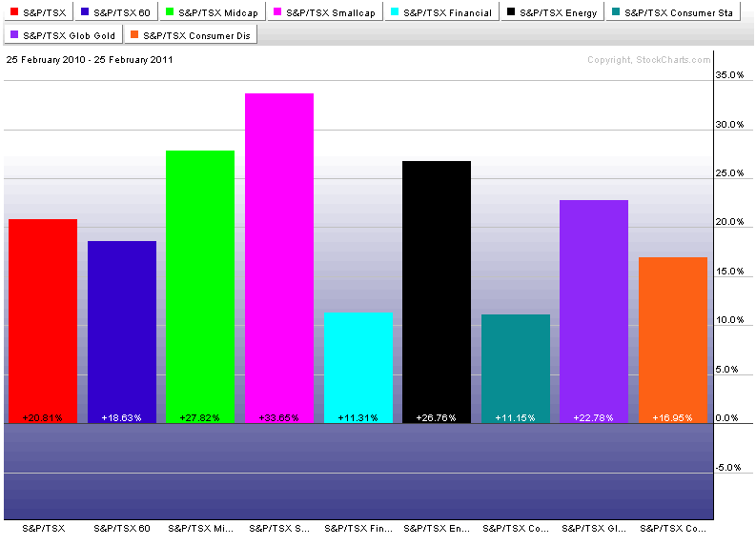This screenshot has height=545, width=756.
Task: Select the S&P/TSX Financial legend tab
Action: pyautogui.click(x=440, y=13)
